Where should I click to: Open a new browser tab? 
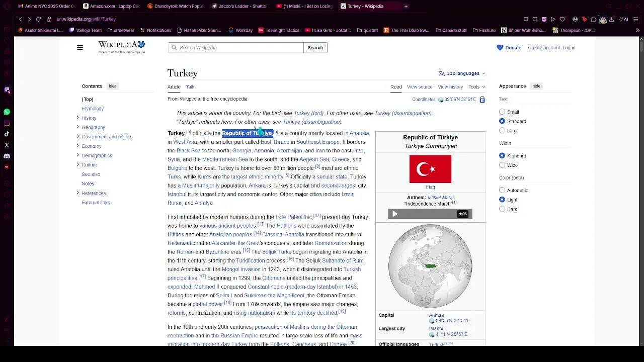[x=406, y=6]
